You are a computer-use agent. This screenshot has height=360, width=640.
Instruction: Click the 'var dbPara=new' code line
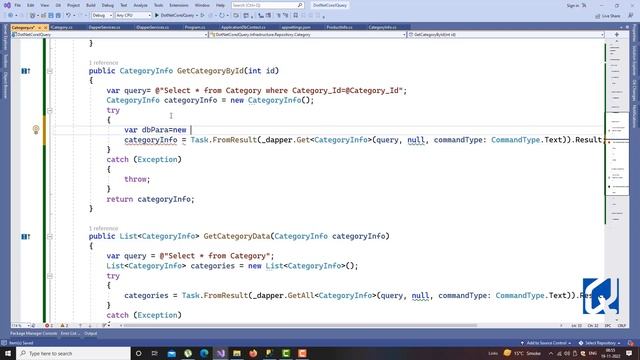coord(155,130)
